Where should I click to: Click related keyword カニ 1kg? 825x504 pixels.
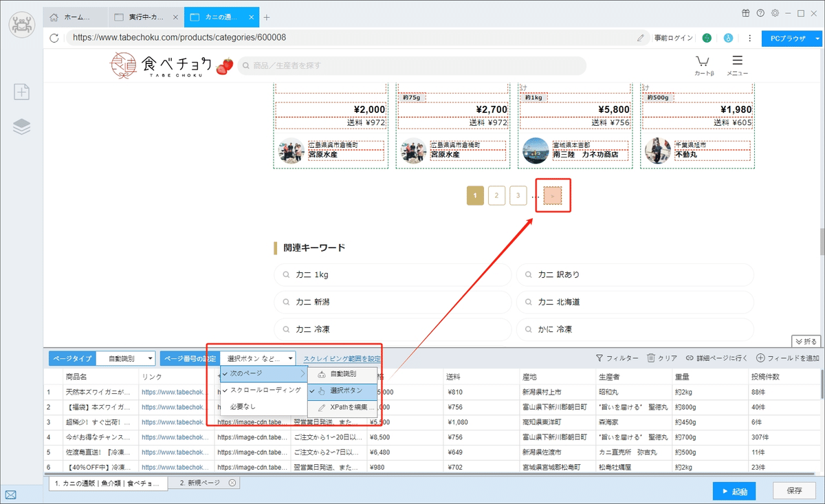point(393,274)
